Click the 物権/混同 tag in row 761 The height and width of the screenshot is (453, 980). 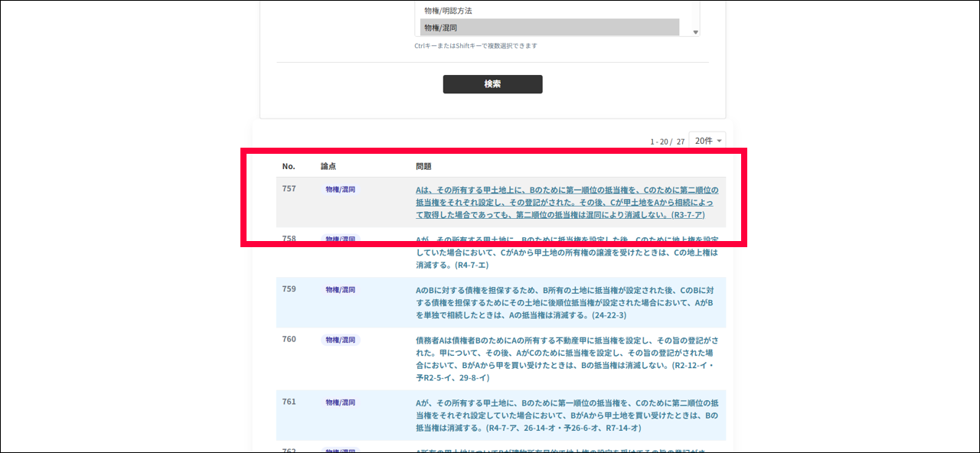[340, 402]
